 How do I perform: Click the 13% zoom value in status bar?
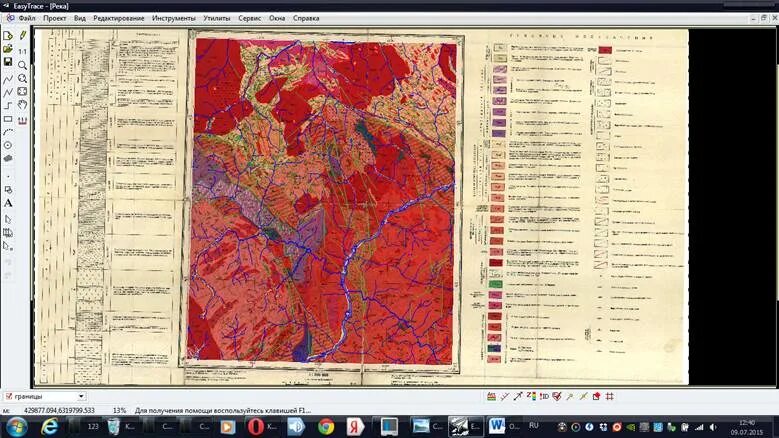coord(119,411)
